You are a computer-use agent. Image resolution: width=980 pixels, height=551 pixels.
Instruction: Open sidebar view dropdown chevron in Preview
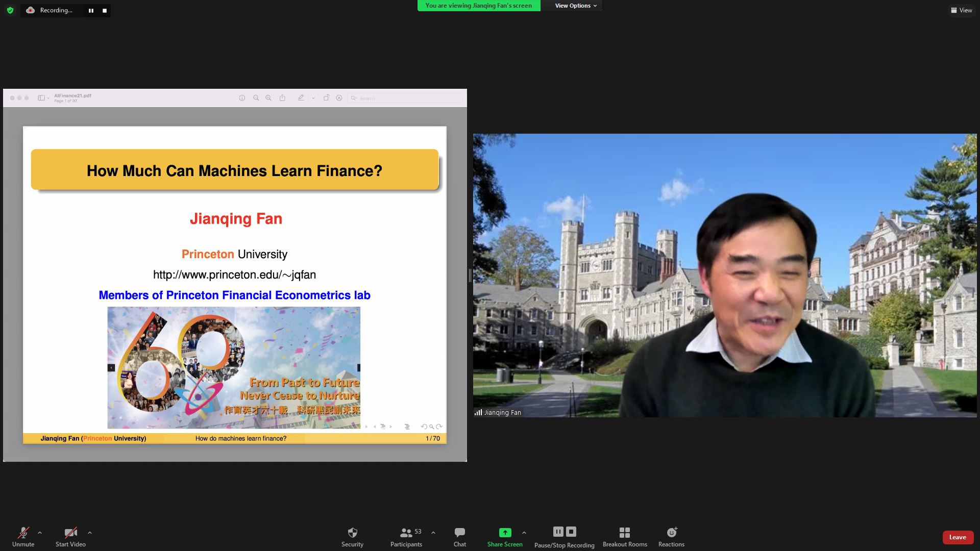(48, 98)
